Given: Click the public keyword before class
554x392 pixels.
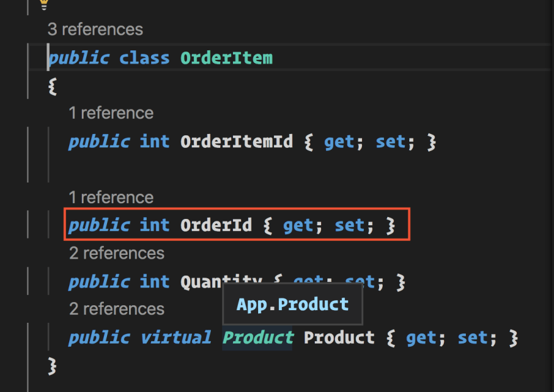Looking at the screenshot, I should click(x=79, y=59).
